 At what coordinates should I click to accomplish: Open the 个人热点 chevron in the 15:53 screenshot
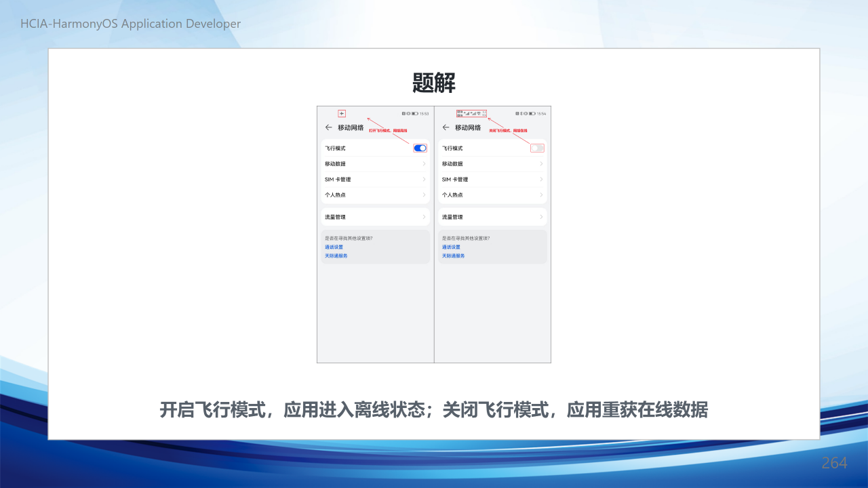(425, 195)
